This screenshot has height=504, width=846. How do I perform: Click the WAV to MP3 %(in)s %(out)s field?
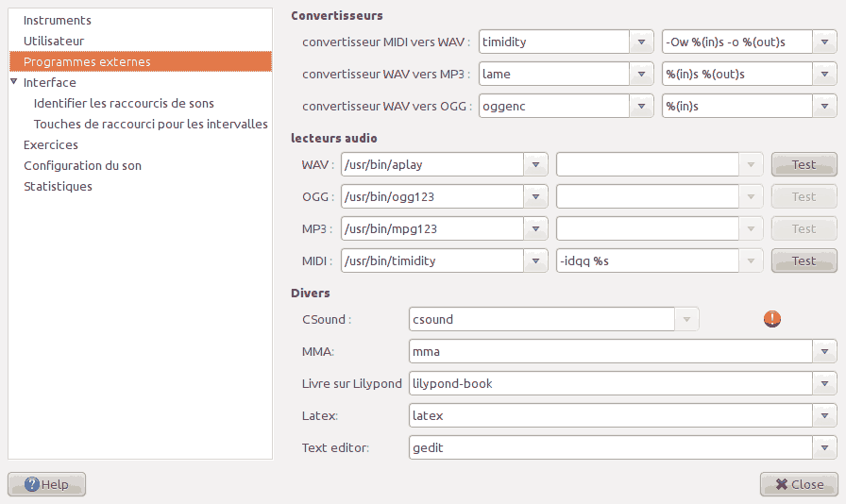pos(737,74)
